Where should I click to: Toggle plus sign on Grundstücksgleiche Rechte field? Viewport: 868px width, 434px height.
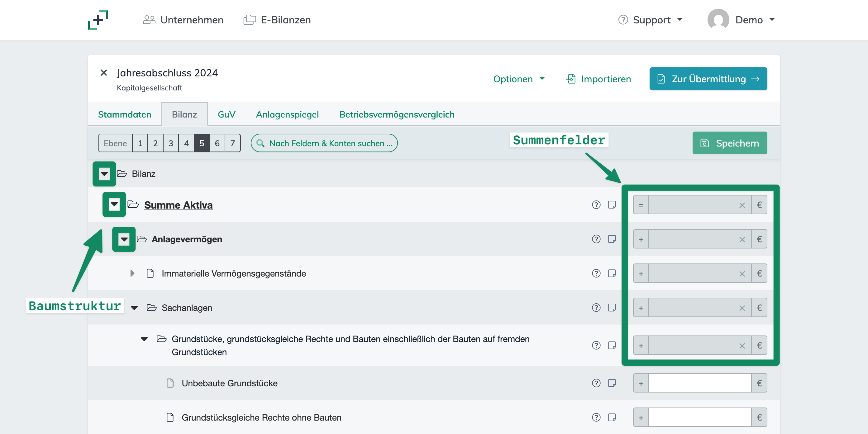[x=641, y=418]
